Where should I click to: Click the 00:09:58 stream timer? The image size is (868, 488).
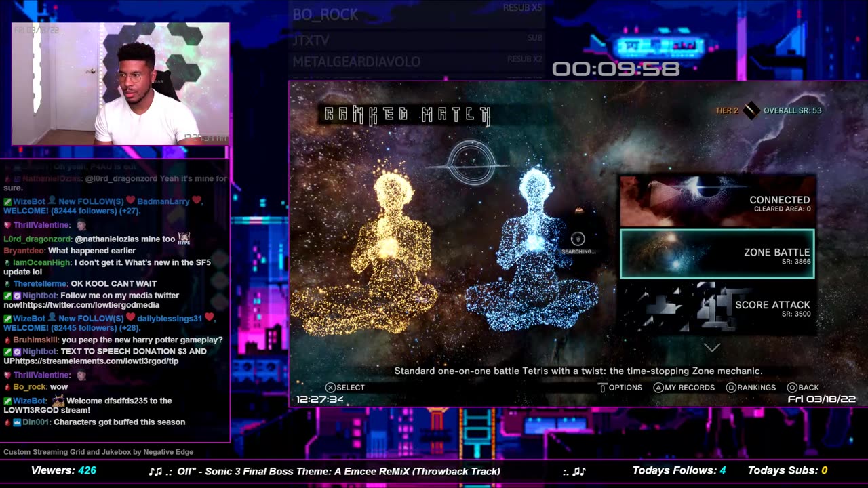[616, 69]
